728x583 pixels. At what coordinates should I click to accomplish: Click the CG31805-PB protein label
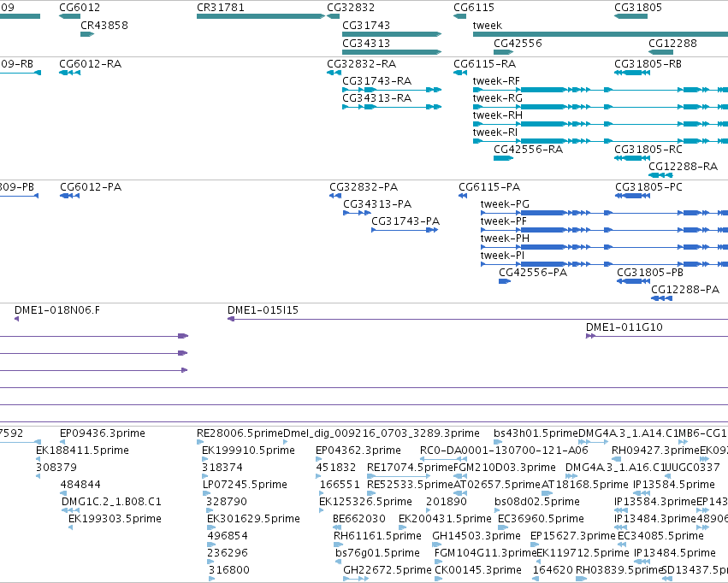tap(650, 272)
